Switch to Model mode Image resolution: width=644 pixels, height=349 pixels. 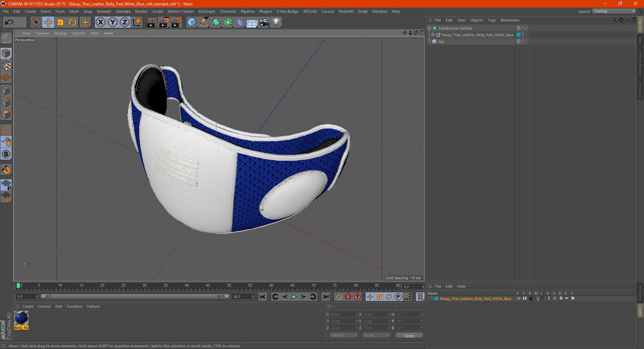click(6, 54)
